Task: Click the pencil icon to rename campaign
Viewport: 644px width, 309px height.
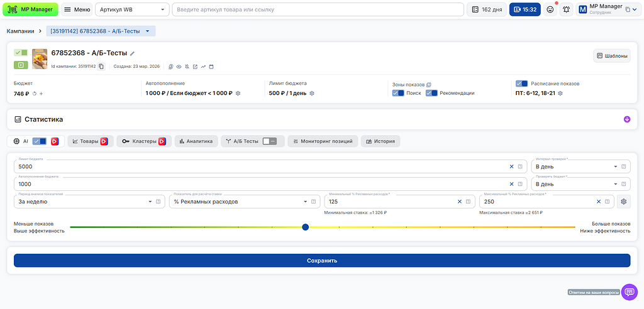Action: (x=132, y=54)
